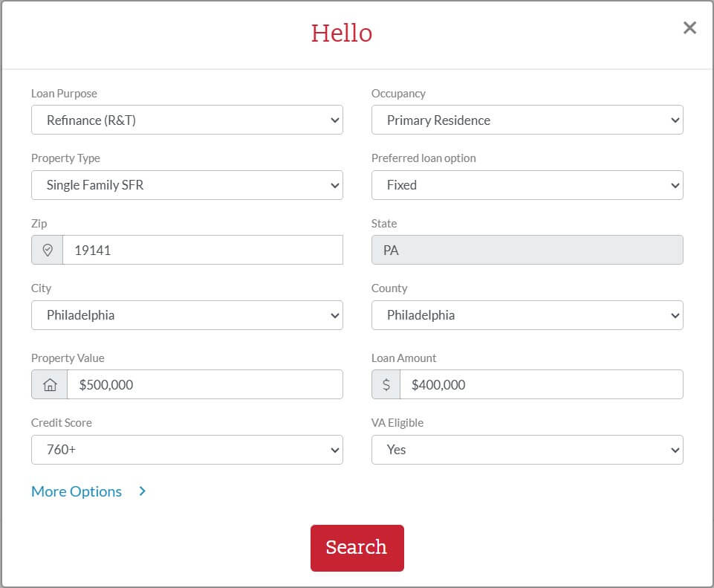714x588 pixels.
Task: Click the Hello heading text
Action: pos(342,33)
